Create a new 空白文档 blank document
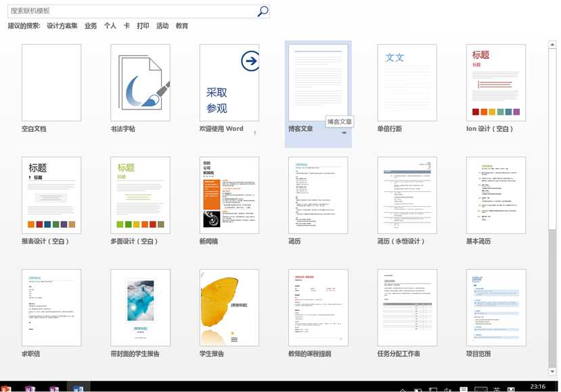The image size is (561, 392). pos(51,82)
